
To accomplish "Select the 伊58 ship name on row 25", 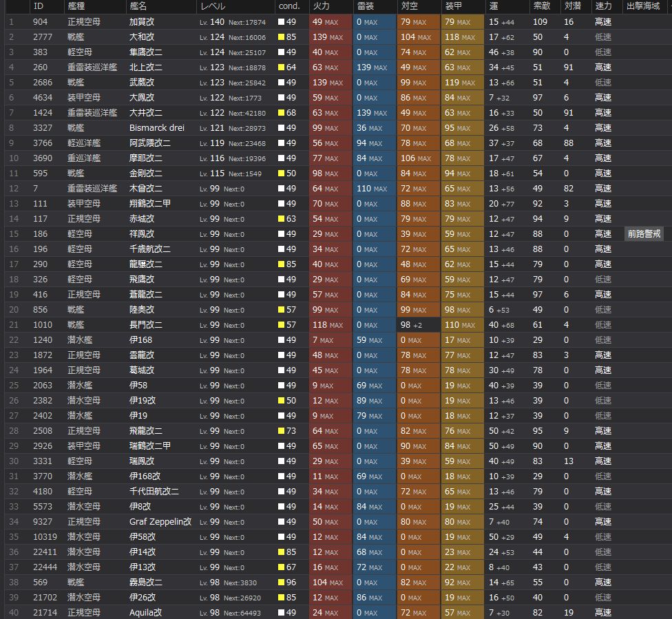I will (x=138, y=386).
